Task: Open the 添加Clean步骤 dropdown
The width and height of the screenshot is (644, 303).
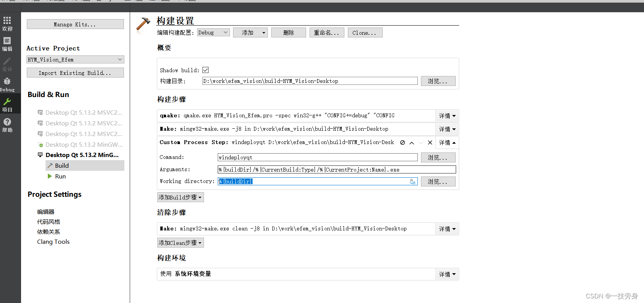Action: click(181, 243)
